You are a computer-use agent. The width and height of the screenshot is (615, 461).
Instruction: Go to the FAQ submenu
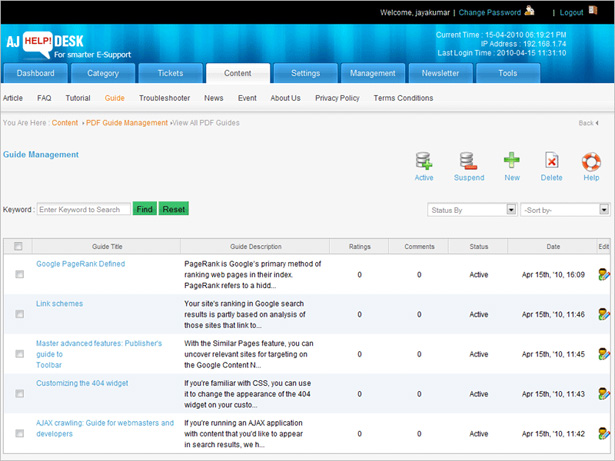44,98
